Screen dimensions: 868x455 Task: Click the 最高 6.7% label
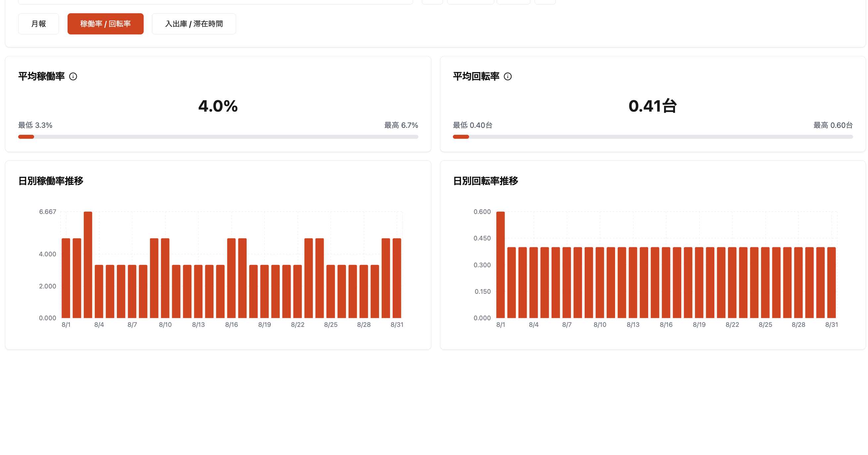(401, 126)
